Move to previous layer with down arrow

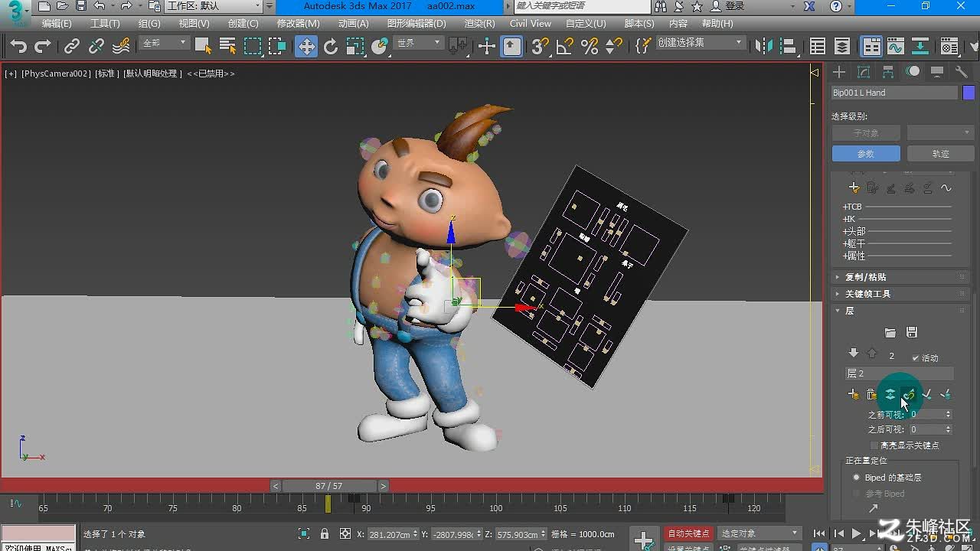pos(854,354)
